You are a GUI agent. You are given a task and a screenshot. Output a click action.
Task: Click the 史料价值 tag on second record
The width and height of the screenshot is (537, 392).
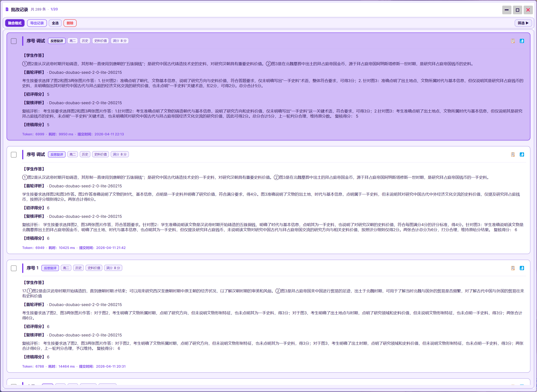point(101,155)
